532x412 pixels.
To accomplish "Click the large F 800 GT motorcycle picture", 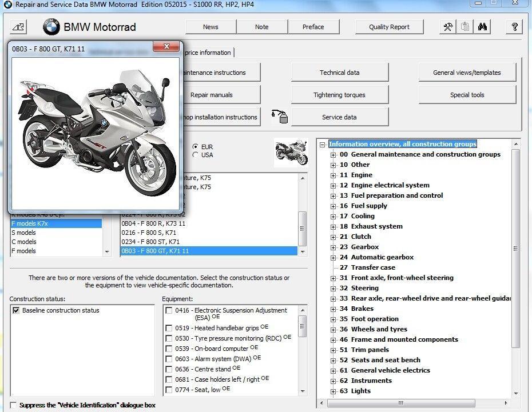I will pyautogui.click(x=96, y=134).
